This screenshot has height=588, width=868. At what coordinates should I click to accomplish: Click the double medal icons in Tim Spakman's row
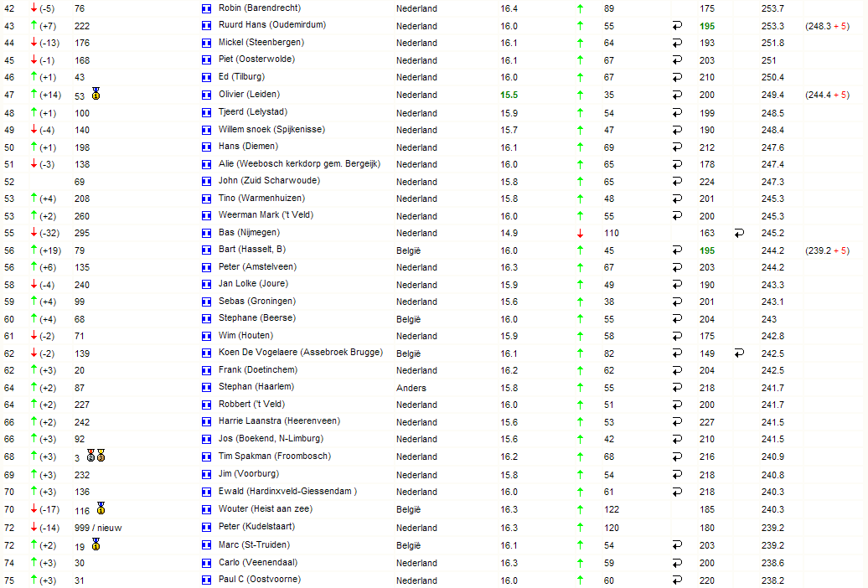(x=96, y=456)
